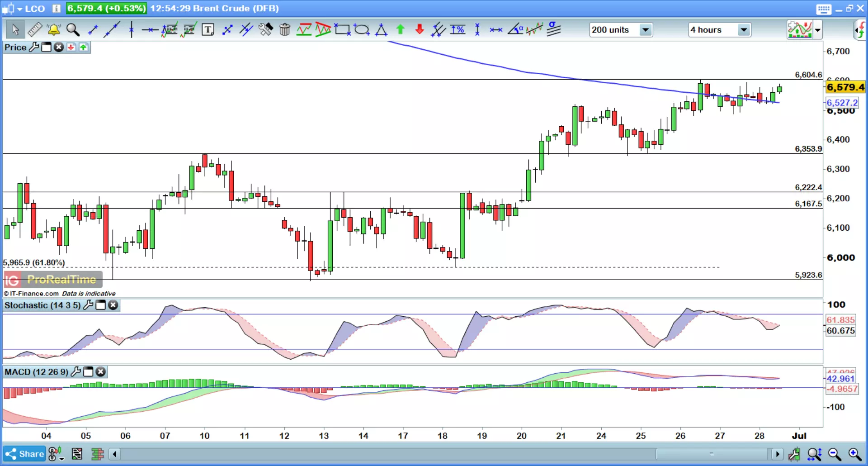Click the 6,527.2 moving average label
The image size is (868, 466).
(x=842, y=103)
